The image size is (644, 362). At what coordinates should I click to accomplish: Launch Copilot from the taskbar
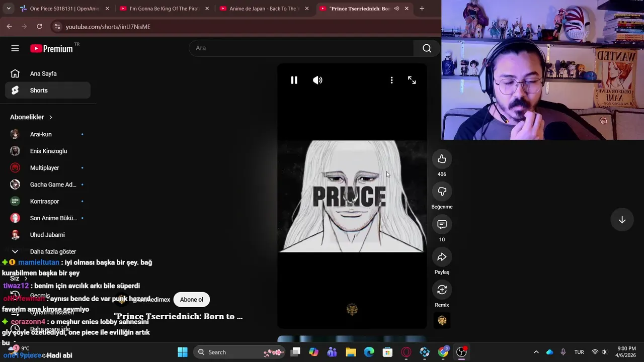coord(314,352)
